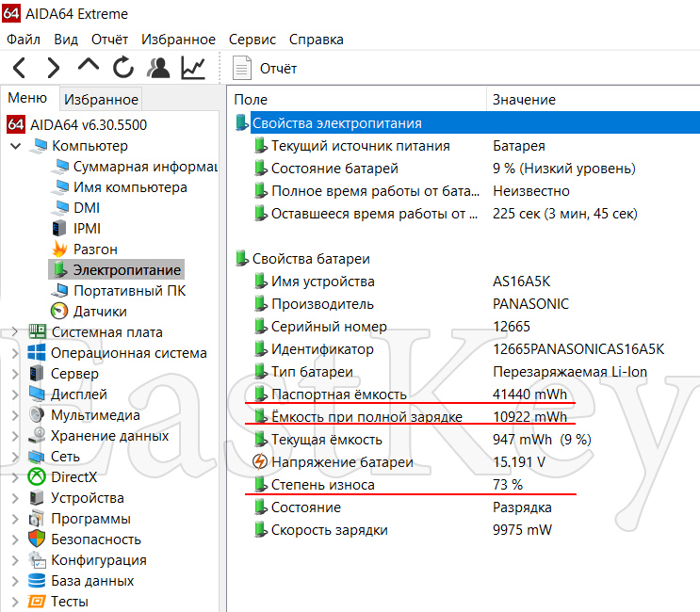Image resolution: width=700 pixels, height=612 pixels.
Task: Select Суммарная информация tree item
Action: 145,167
